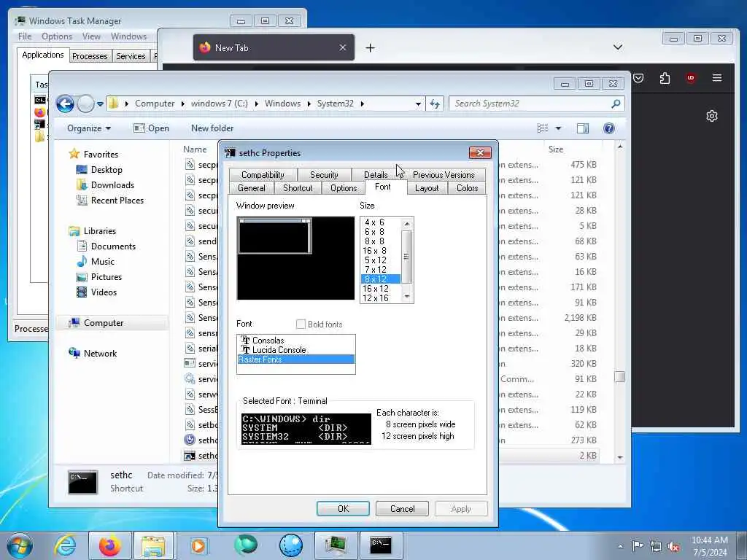
Task: Click Windows segment in address bar
Action: 282,104
